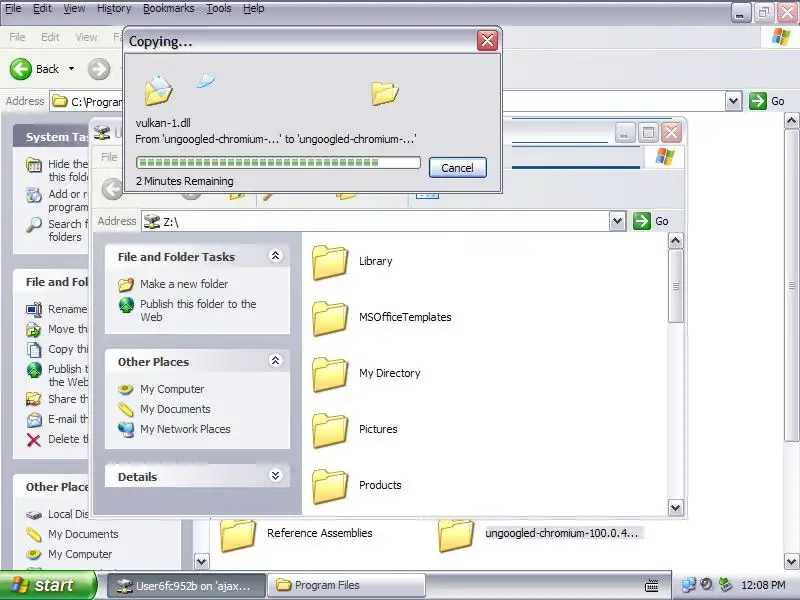Open the History menu
Viewport: 800px width, 600px height.
pos(114,8)
